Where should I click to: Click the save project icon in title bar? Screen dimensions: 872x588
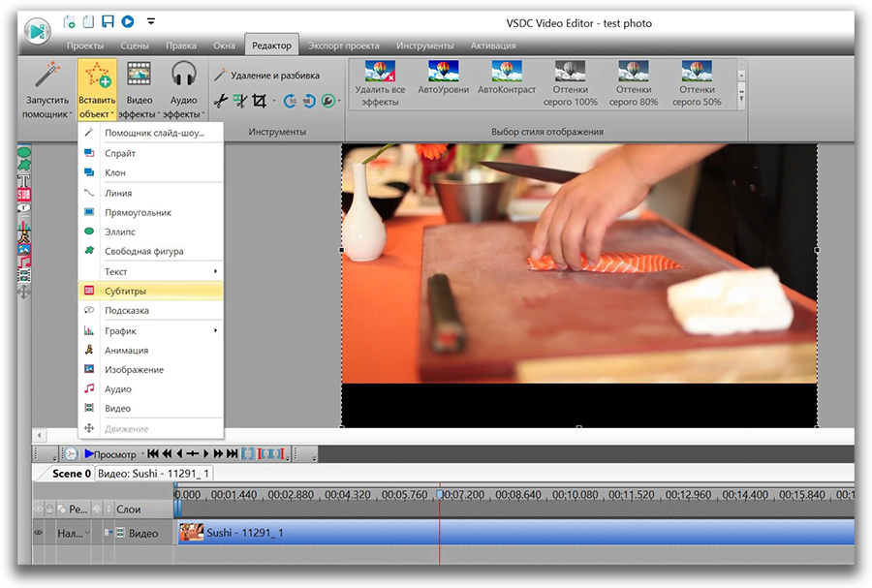pos(108,21)
